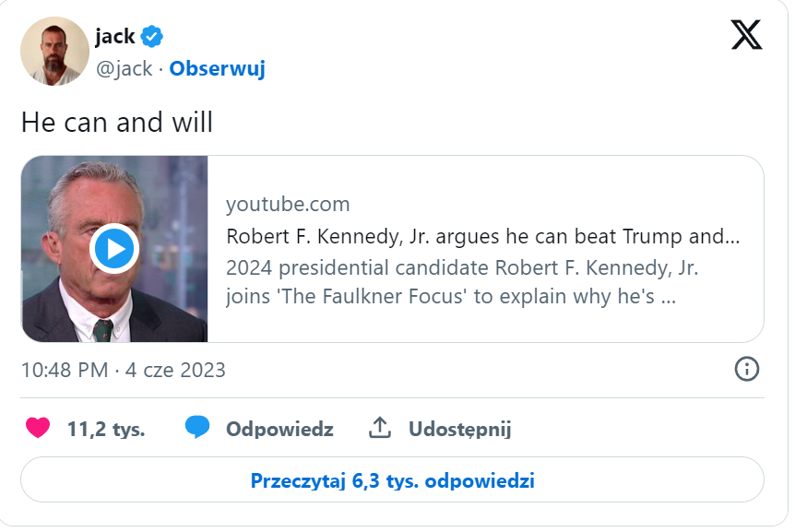This screenshot has width=795, height=532.
Task: Click the blue verified badge
Action: click(x=151, y=37)
